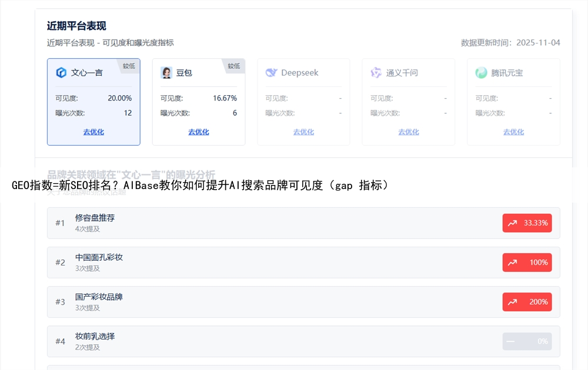Click 去优化 in the 通义千问 card
The width and height of the screenshot is (588, 370).
click(409, 132)
